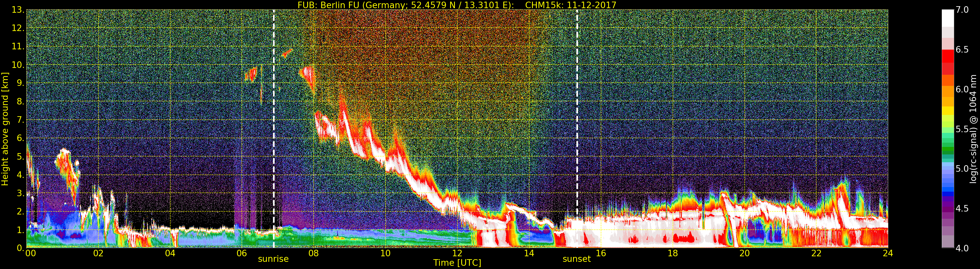This screenshot has height=269, width=980.
Task: Click the colorbar tick label '6.0'
Action: click(962, 89)
